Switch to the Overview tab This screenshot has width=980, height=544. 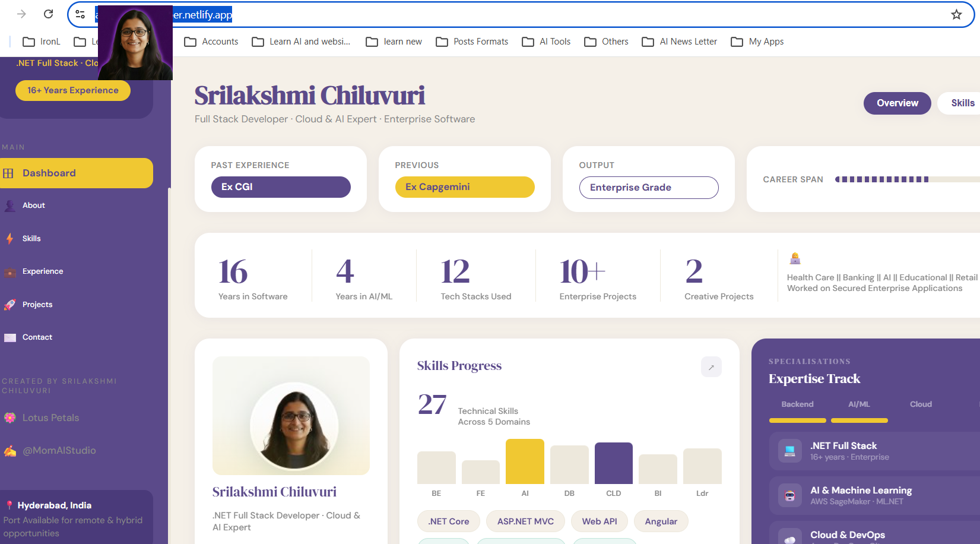coord(897,103)
